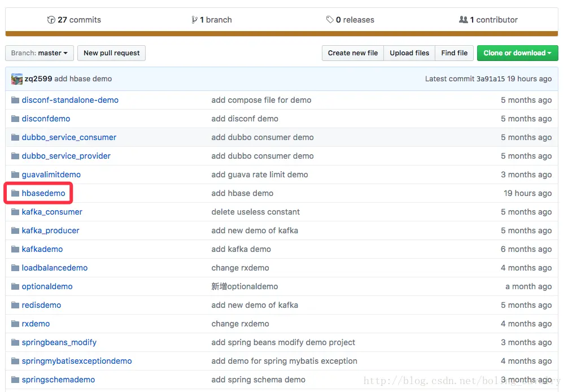Click folder icon beside kafka_consumer
This screenshot has height=392, width=568.
[15, 212]
